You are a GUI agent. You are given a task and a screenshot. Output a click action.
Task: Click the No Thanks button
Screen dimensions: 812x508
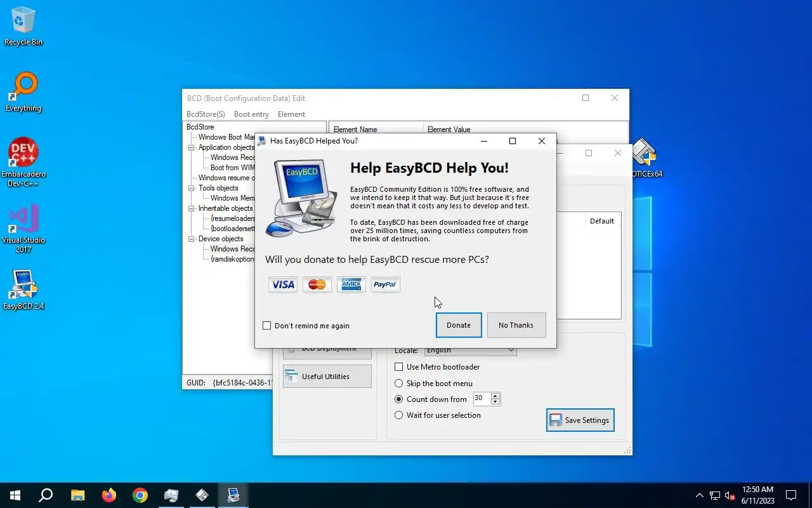[516, 325]
